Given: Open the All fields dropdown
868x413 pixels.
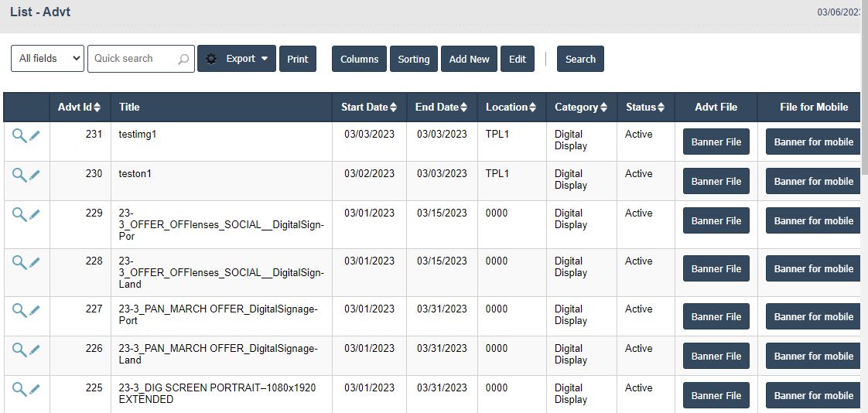Looking at the screenshot, I should [x=47, y=59].
